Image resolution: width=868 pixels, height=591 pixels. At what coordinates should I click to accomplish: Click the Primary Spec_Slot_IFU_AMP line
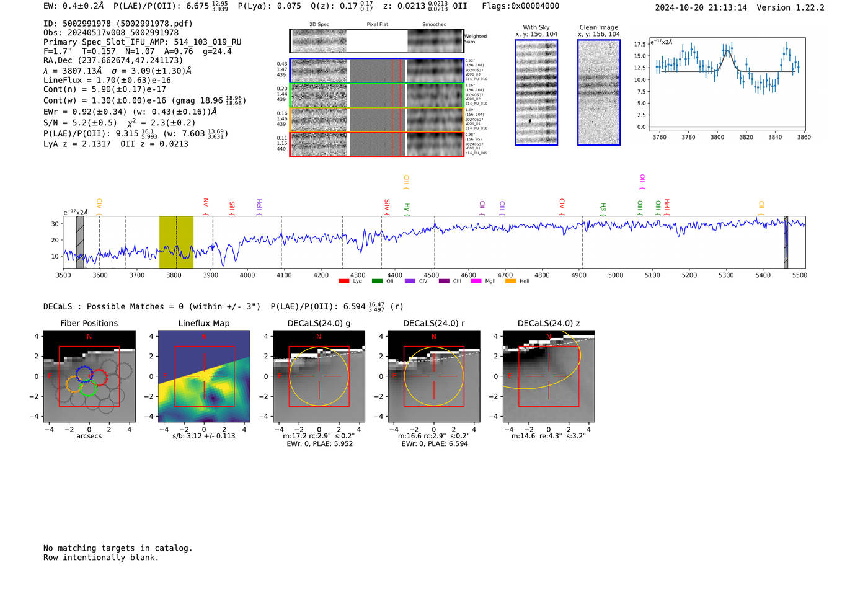[x=143, y=42]
